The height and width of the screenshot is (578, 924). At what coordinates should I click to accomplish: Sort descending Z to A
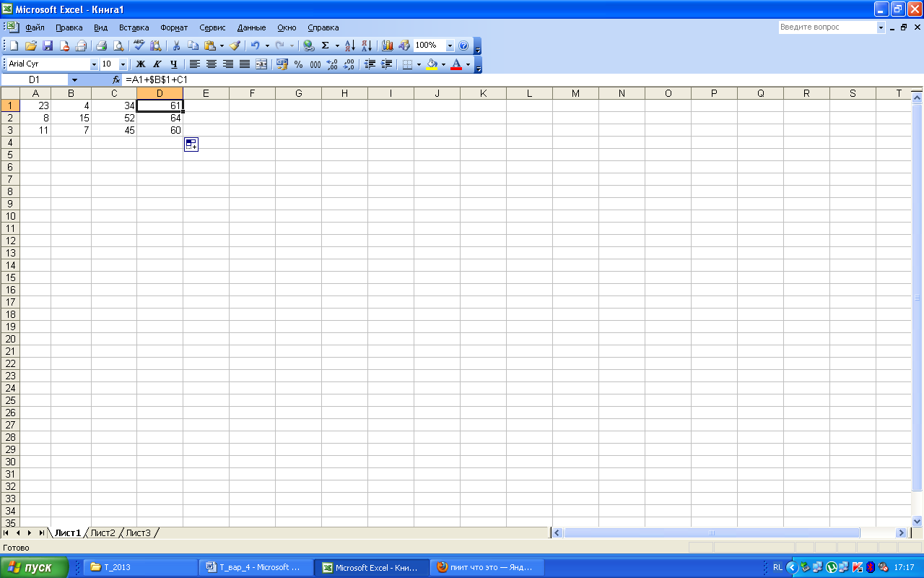367,46
